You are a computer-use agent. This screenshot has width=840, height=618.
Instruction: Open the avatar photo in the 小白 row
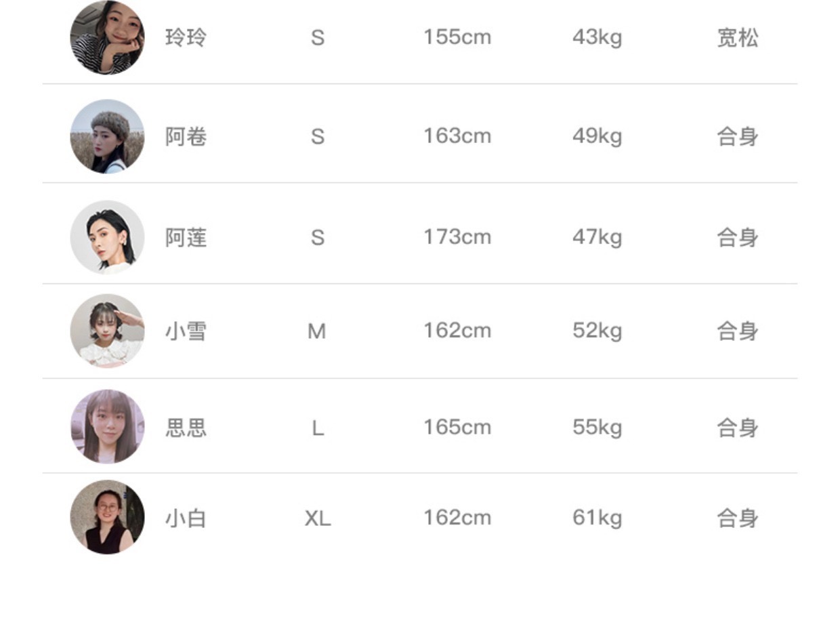[x=107, y=518]
